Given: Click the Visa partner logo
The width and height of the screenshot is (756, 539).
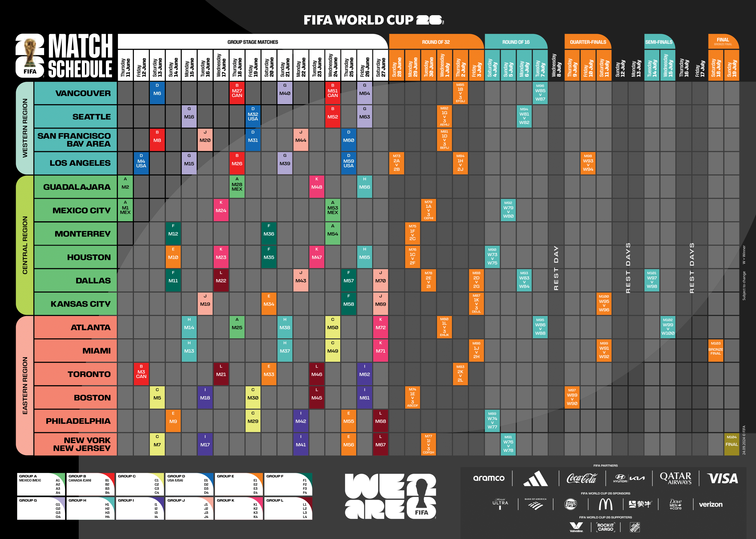Looking at the screenshot, I should [x=722, y=478].
